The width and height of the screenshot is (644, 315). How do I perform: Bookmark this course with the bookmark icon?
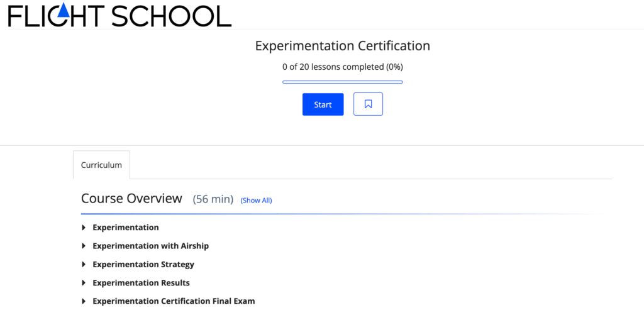[x=368, y=104]
